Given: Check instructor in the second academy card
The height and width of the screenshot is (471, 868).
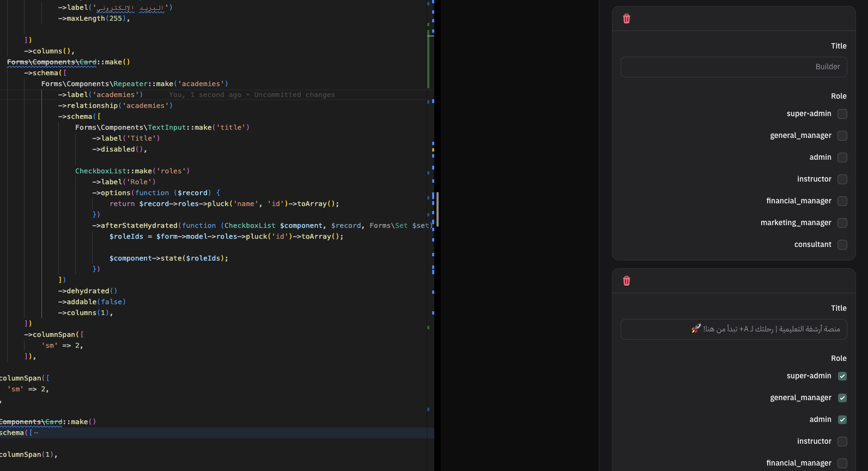Looking at the screenshot, I should [842, 442].
